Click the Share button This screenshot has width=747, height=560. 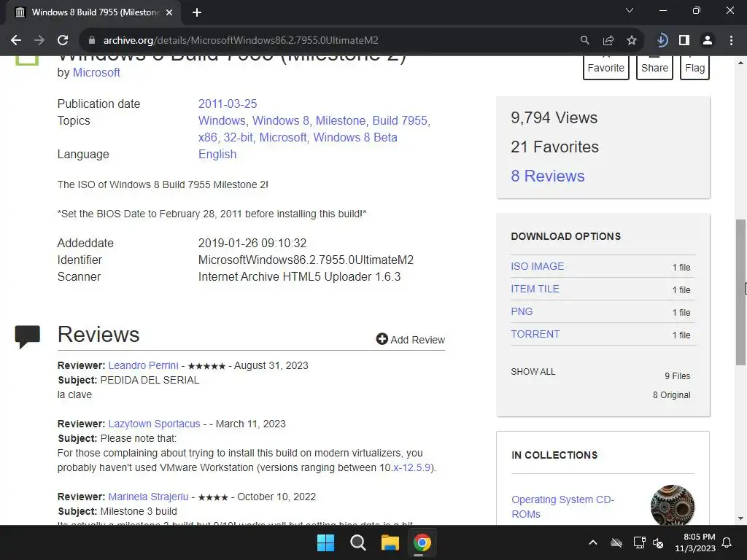point(654,67)
